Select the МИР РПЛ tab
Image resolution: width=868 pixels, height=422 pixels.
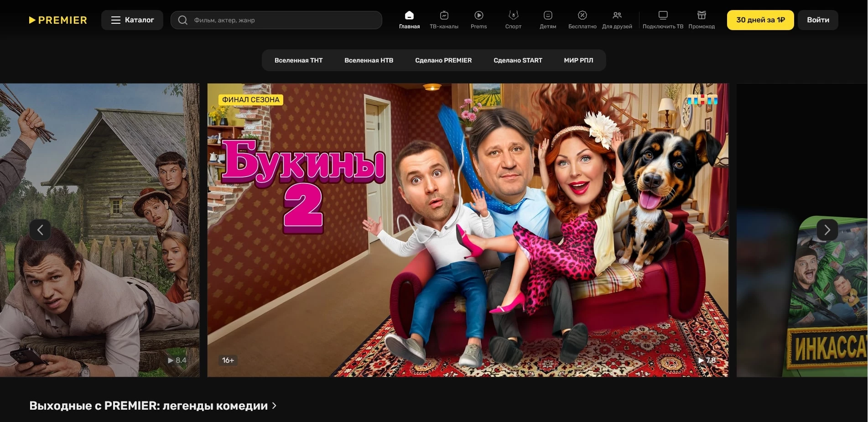578,60
